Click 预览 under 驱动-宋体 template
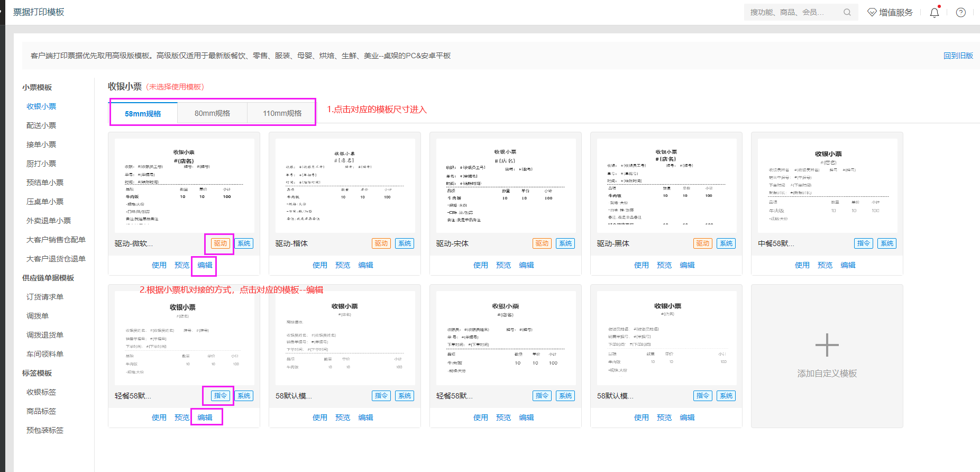This screenshot has width=980, height=472. (x=503, y=265)
